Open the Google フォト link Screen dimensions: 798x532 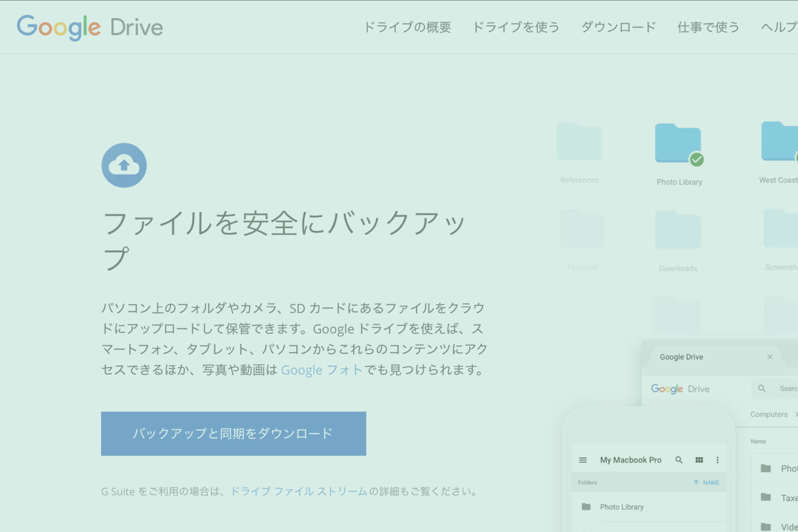tap(321, 370)
